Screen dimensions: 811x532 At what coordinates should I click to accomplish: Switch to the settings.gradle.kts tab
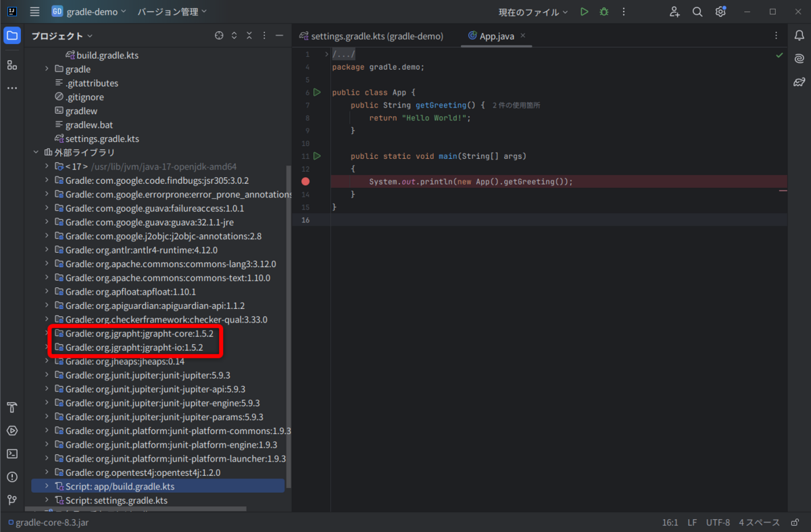coord(375,37)
